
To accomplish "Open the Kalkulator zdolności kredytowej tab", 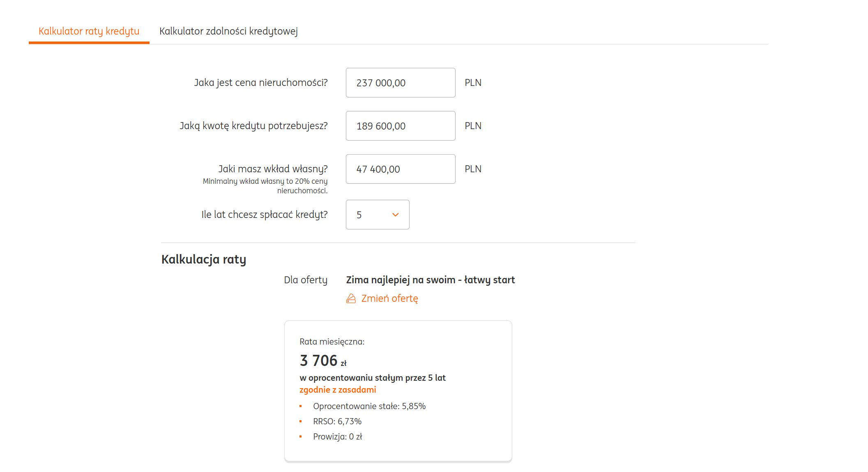I will [228, 31].
